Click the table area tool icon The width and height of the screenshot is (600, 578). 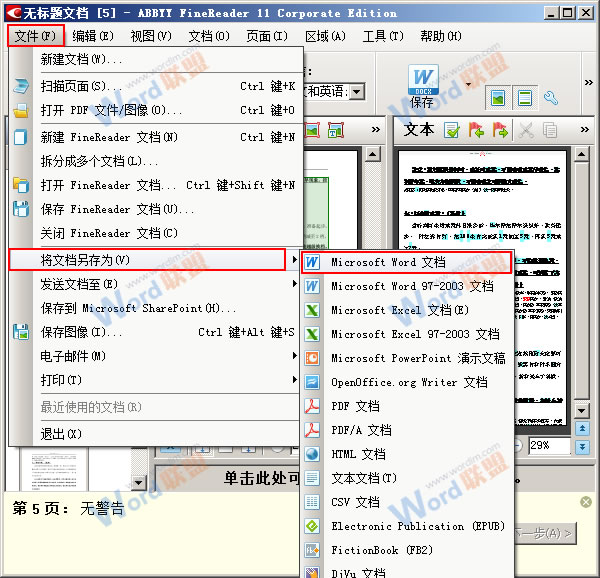(x=336, y=130)
